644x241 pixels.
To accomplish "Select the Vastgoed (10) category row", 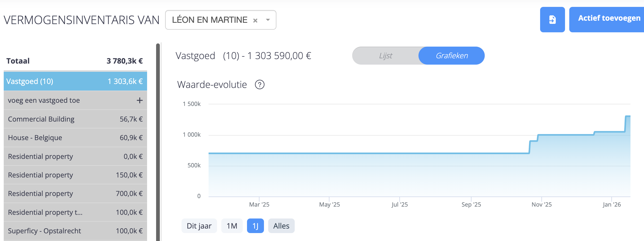I will click(x=75, y=81).
